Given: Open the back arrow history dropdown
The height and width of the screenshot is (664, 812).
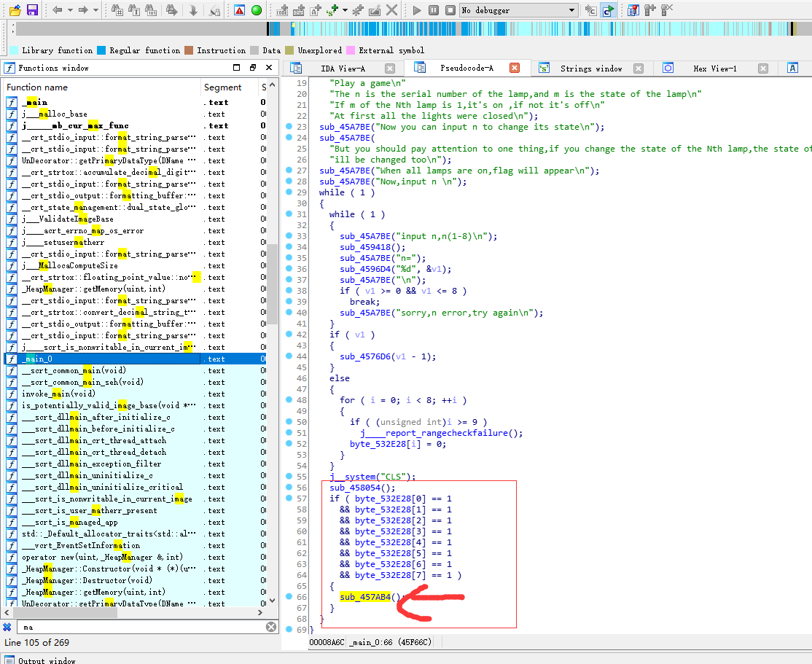Looking at the screenshot, I should [70, 10].
